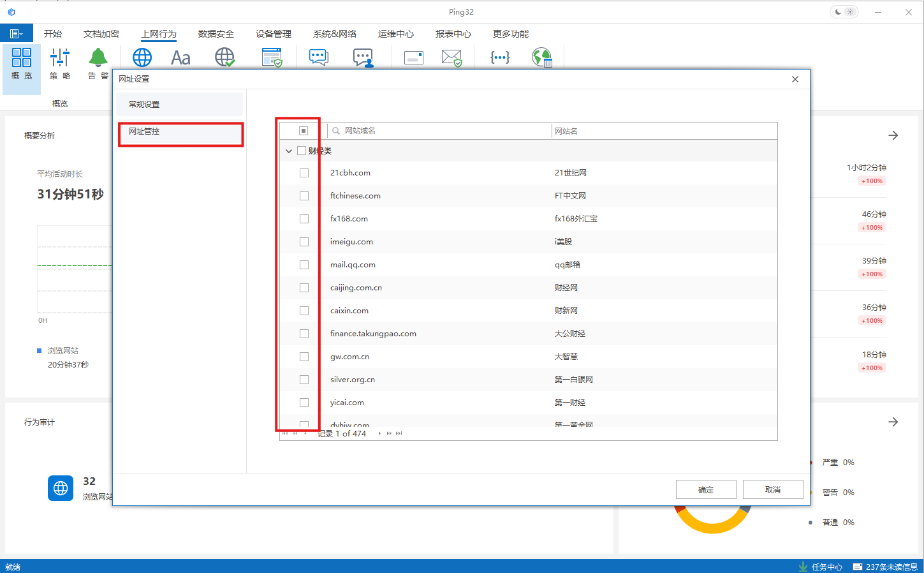Toggle the dark/light theme switch
The width and height of the screenshot is (924, 573).
pos(844,12)
